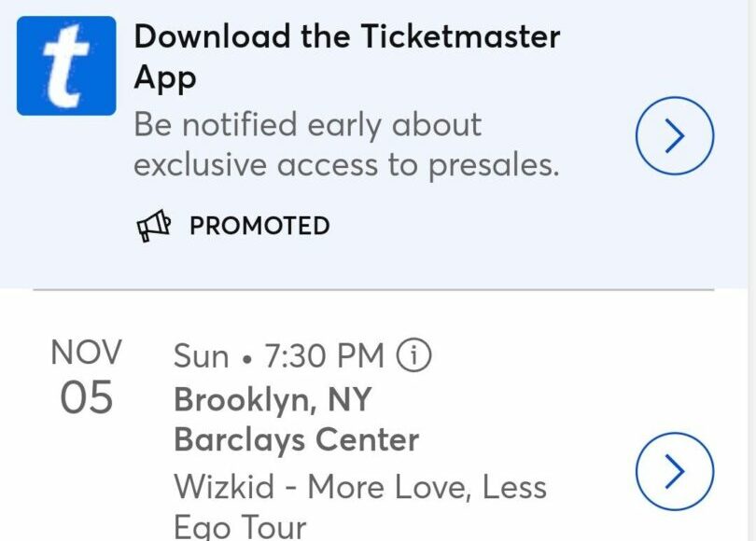Viewport: 756px width, 541px height.
Task: Click the megaphone icon beside PROMOTED
Action: [155, 226]
